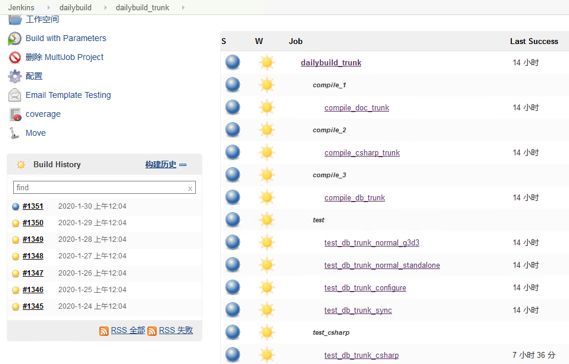Open the coverage report icon
Image resolution: width=569 pixels, height=364 pixels.
point(15,114)
